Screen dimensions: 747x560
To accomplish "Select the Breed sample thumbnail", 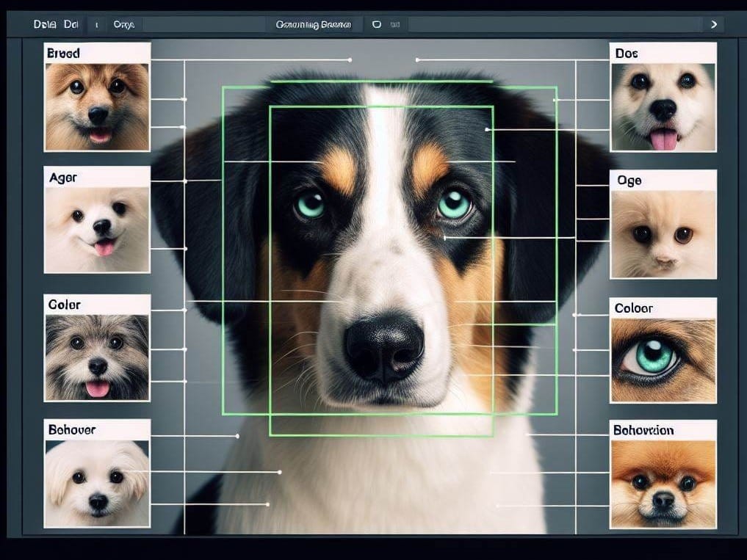I will click(97, 106).
